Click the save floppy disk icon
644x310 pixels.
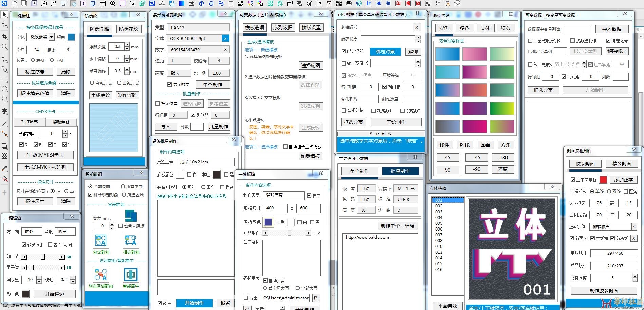point(14,3)
